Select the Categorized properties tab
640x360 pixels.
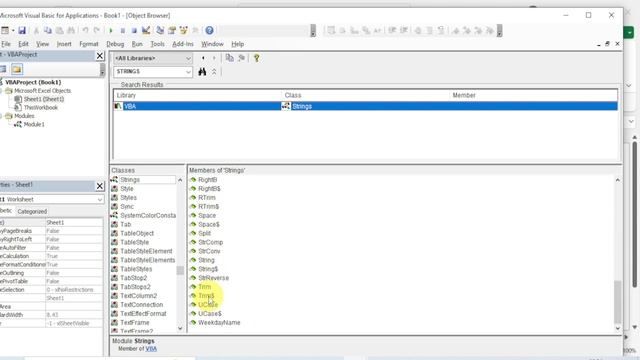coord(32,211)
